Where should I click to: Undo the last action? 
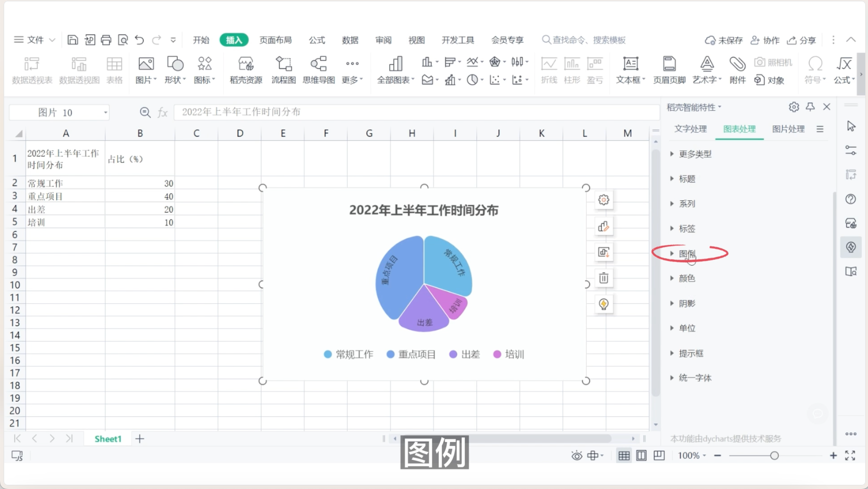click(x=139, y=40)
